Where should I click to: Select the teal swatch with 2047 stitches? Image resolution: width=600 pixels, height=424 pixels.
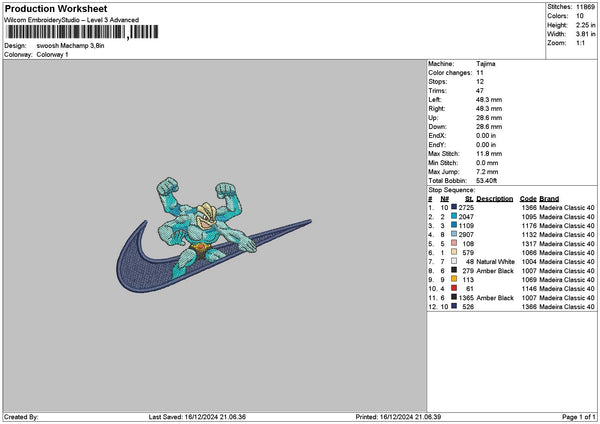[x=454, y=216]
